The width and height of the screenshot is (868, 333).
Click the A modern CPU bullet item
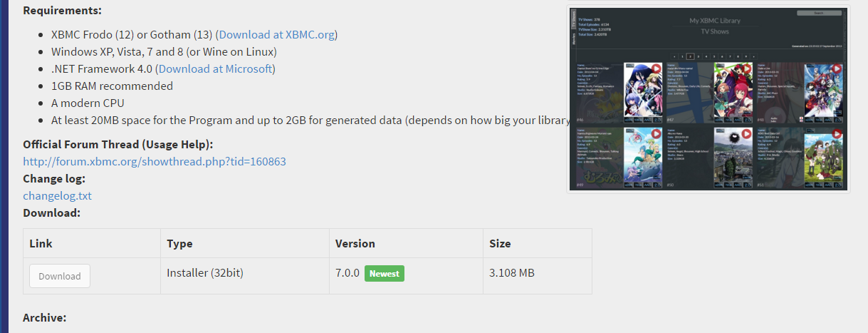88,103
